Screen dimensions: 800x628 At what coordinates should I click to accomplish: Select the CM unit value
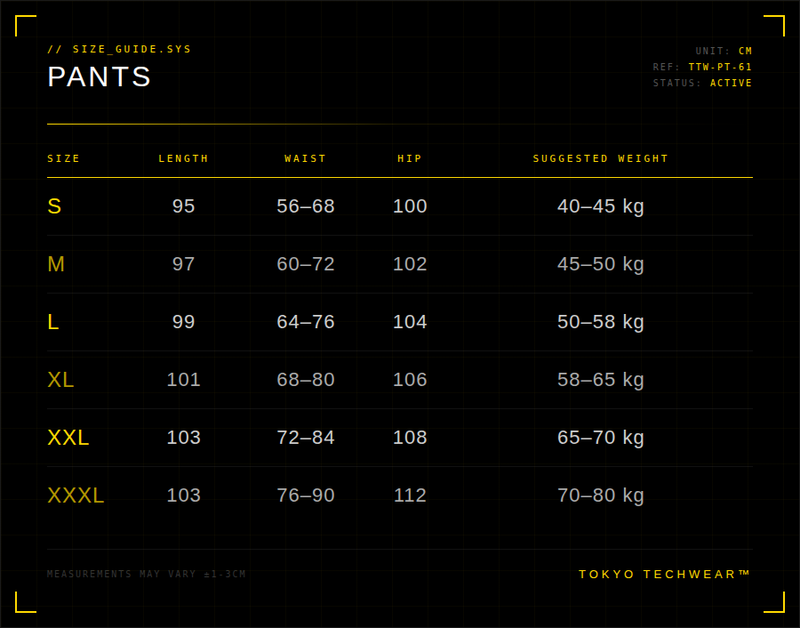(x=745, y=51)
